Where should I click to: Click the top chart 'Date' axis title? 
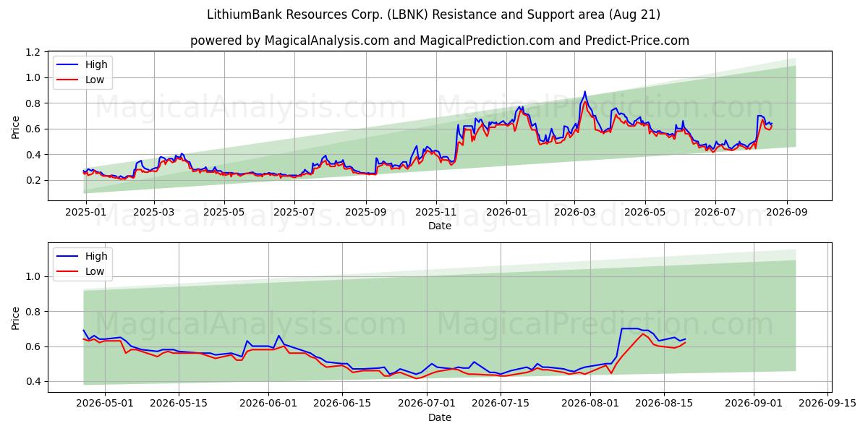(x=440, y=226)
